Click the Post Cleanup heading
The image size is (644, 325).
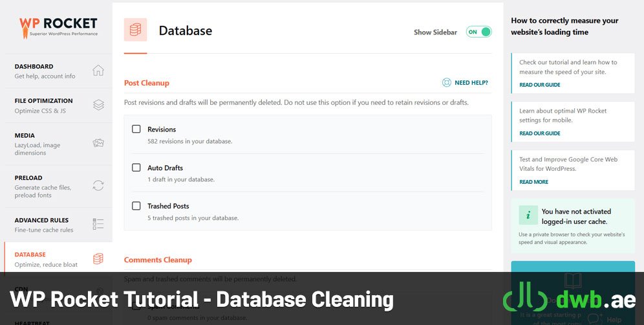pyautogui.click(x=147, y=83)
